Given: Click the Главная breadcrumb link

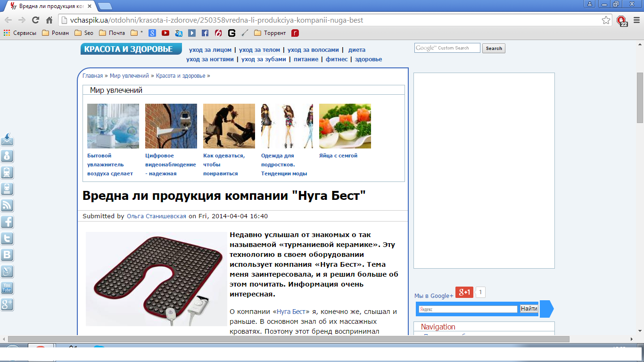Looking at the screenshot, I should [x=92, y=75].
